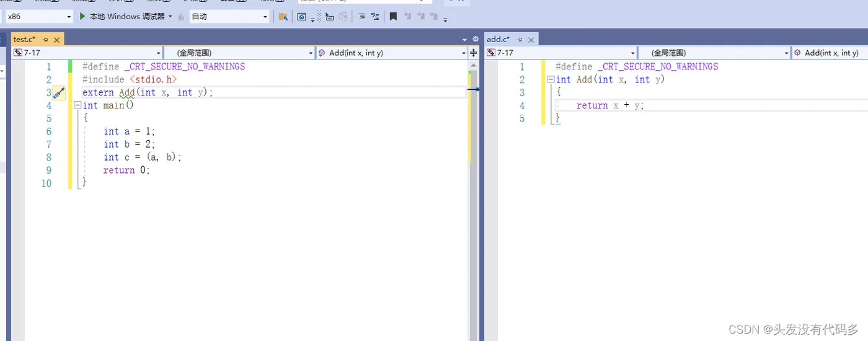
Task: Clear all bookmarks icon
Action: (x=434, y=17)
